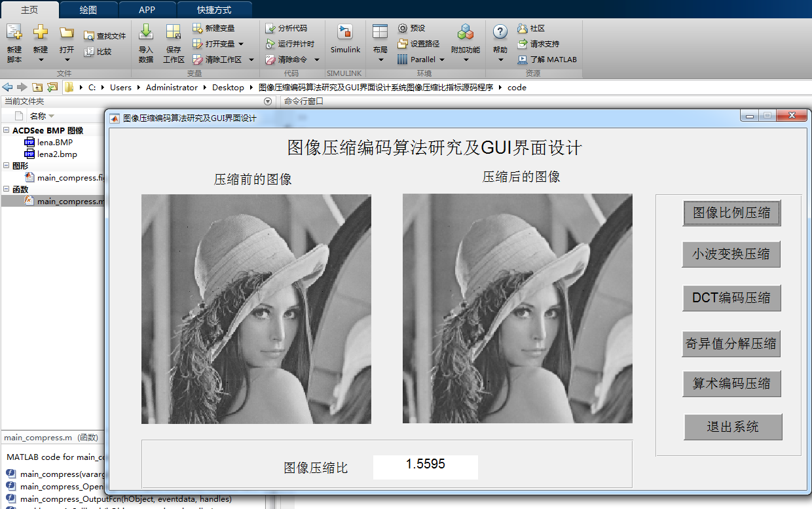This screenshot has width=812, height=509.
Task: Click the 保存工作区 (Save Workspace) icon
Action: point(174,31)
